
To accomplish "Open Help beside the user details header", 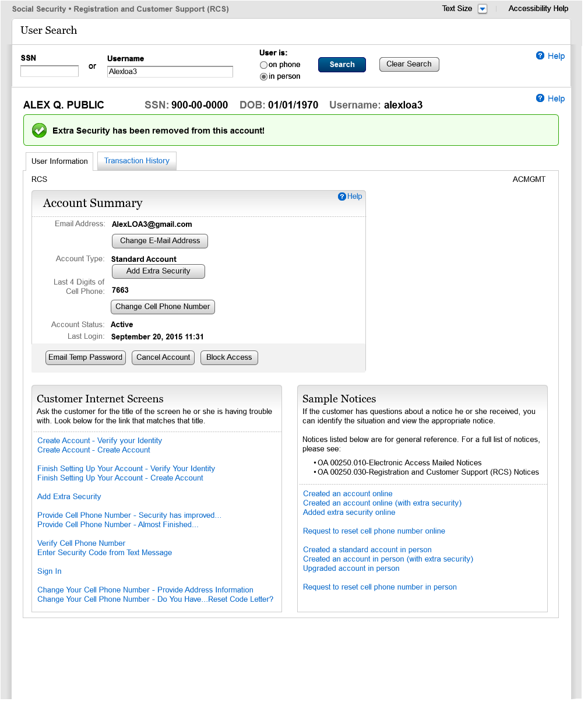I will 550,99.
